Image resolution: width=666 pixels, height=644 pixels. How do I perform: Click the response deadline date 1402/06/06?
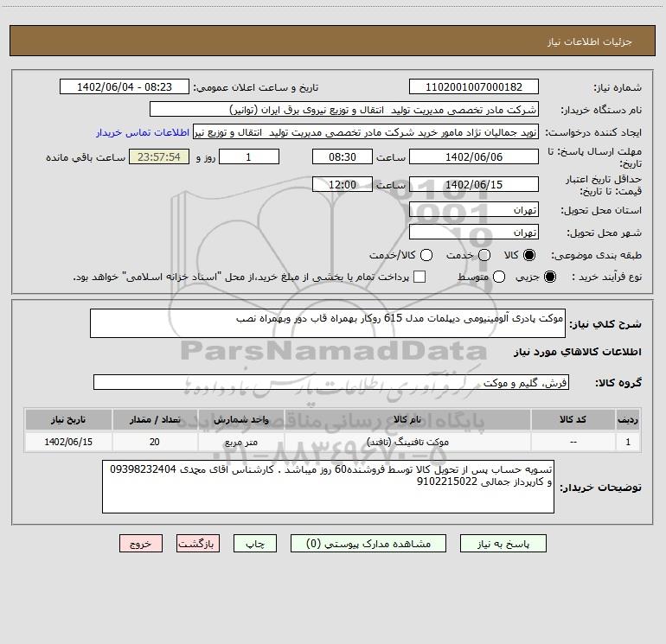tap(474, 156)
